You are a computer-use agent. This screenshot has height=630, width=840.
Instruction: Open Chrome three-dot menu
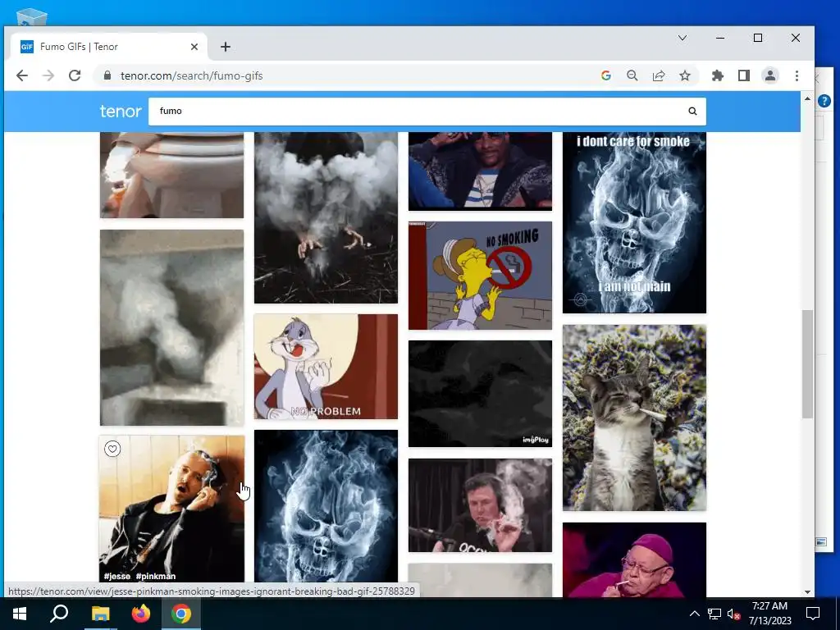click(x=797, y=75)
